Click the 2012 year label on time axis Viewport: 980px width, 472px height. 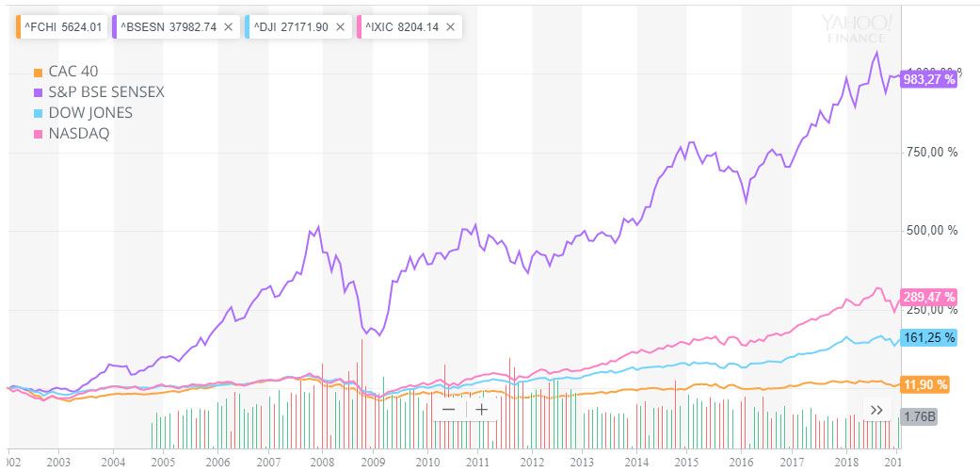pos(531,462)
